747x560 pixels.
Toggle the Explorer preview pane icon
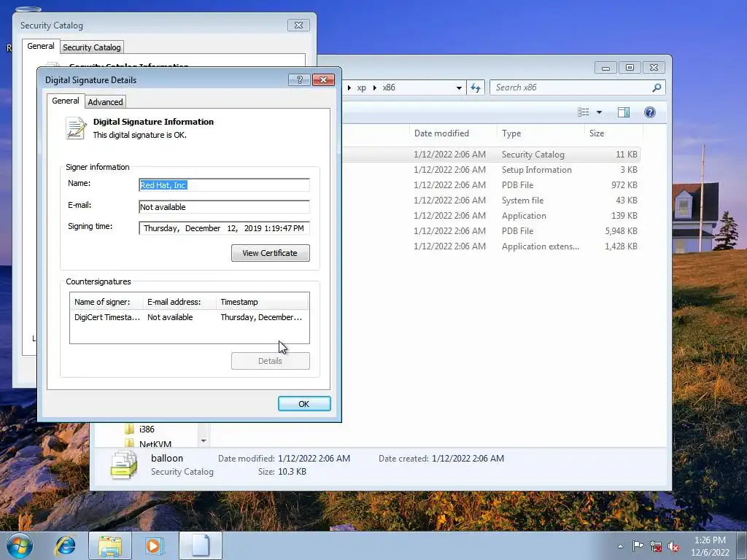(624, 112)
